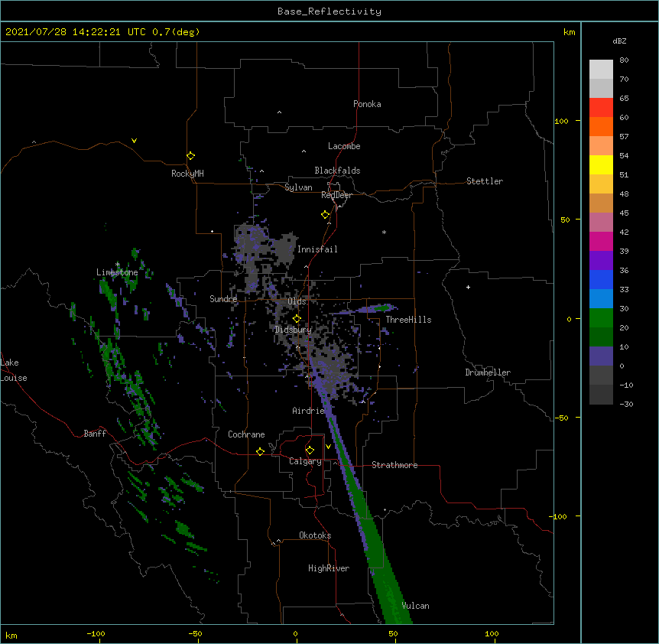Click the Banff label
The width and height of the screenshot is (659, 644).
pyautogui.click(x=95, y=434)
